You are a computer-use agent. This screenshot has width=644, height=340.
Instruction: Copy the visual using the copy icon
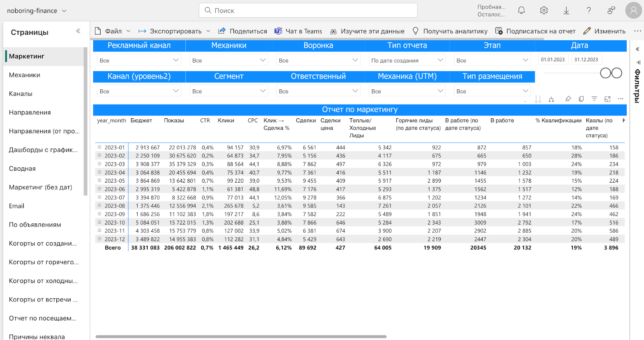click(581, 99)
